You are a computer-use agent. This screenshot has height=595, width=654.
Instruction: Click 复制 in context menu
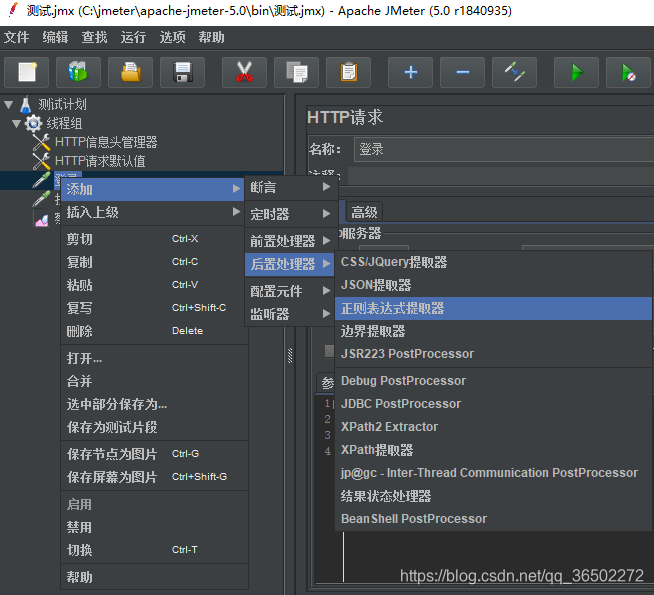click(x=154, y=262)
